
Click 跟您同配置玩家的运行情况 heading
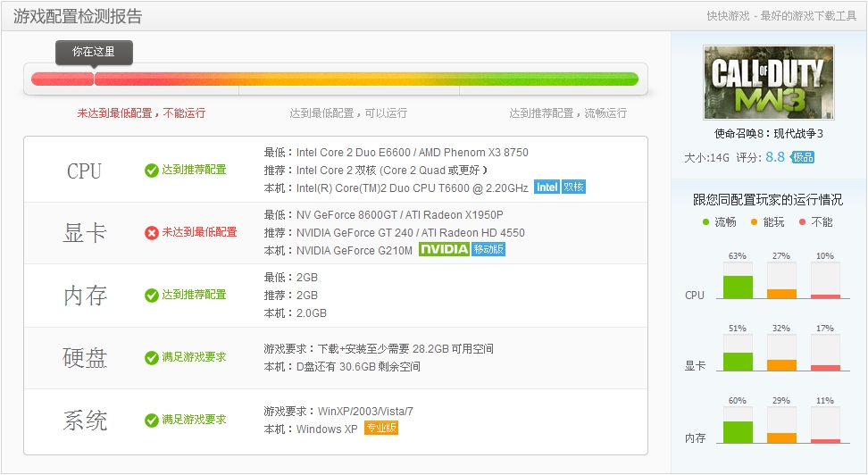[x=768, y=200]
